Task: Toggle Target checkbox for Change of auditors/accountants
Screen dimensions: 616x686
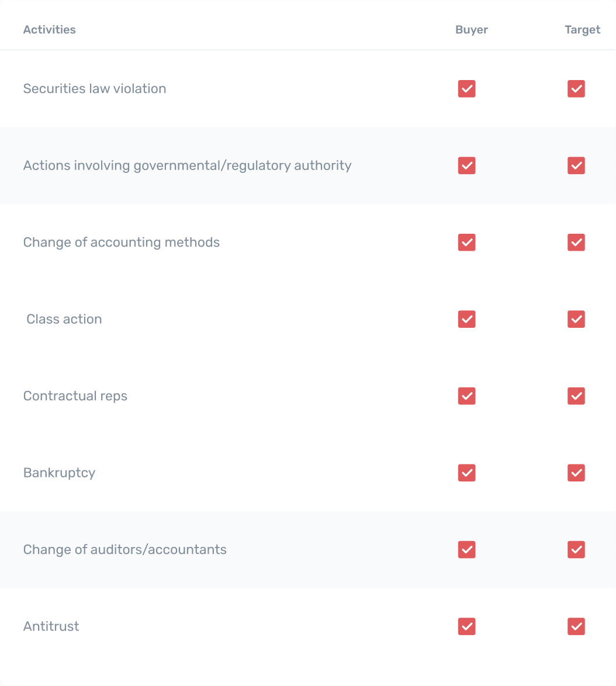Action: tap(576, 550)
